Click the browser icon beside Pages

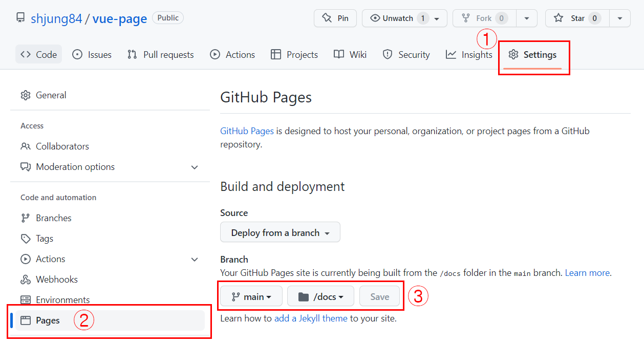click(x=26, y=320)
